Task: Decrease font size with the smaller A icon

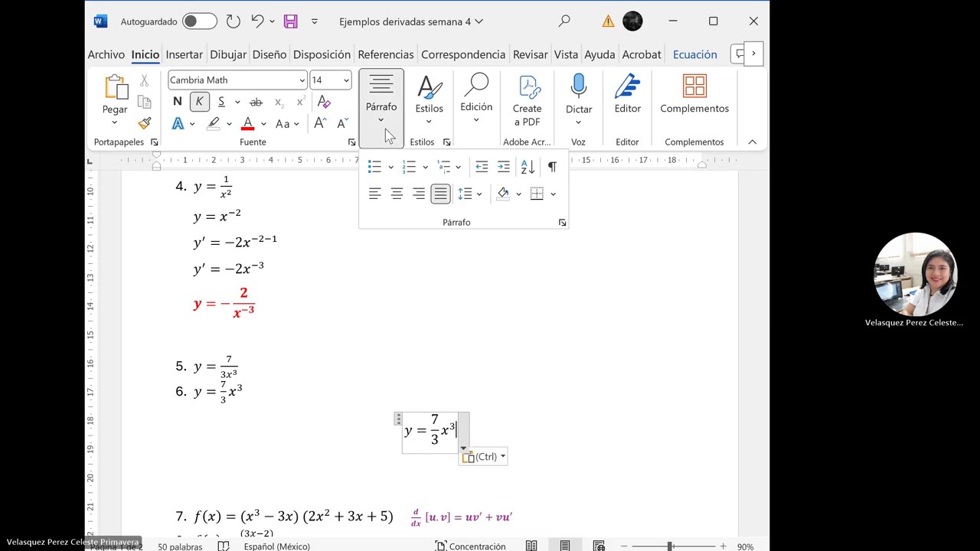Action: tap(341, 123)
